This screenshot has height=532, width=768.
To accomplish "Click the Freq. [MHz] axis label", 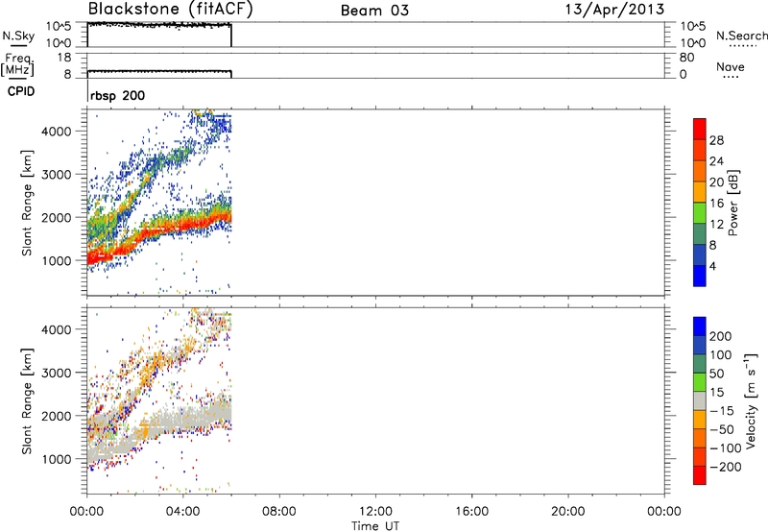I will 17,64.
